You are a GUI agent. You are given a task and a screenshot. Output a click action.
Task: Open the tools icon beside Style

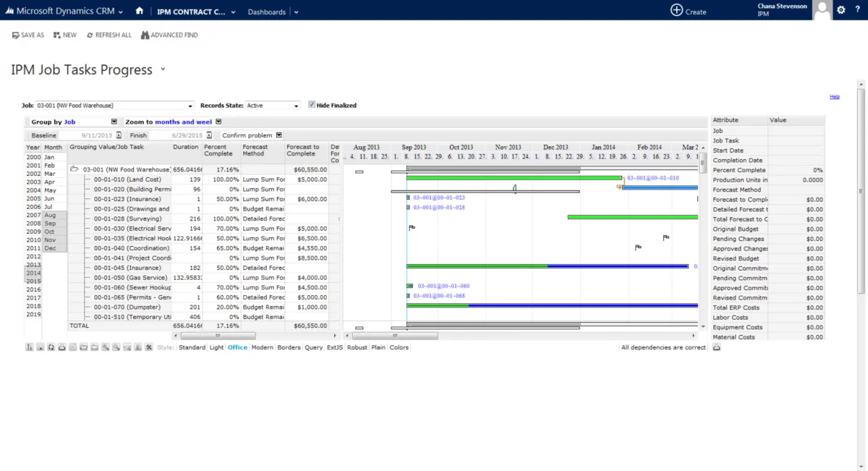pyautogui.click(x=149, y=347)
